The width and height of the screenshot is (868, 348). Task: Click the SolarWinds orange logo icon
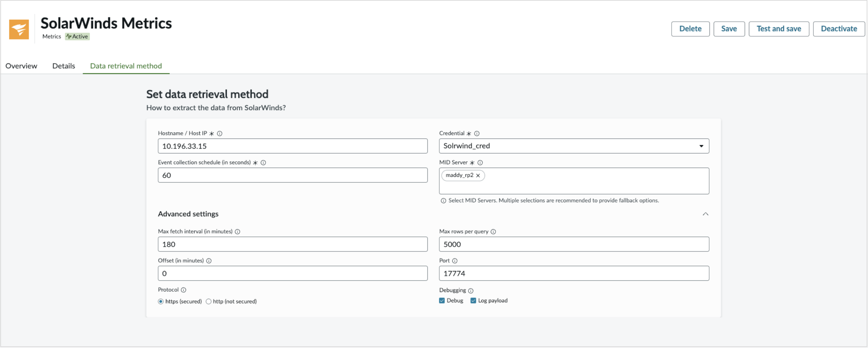click(19, 29)
